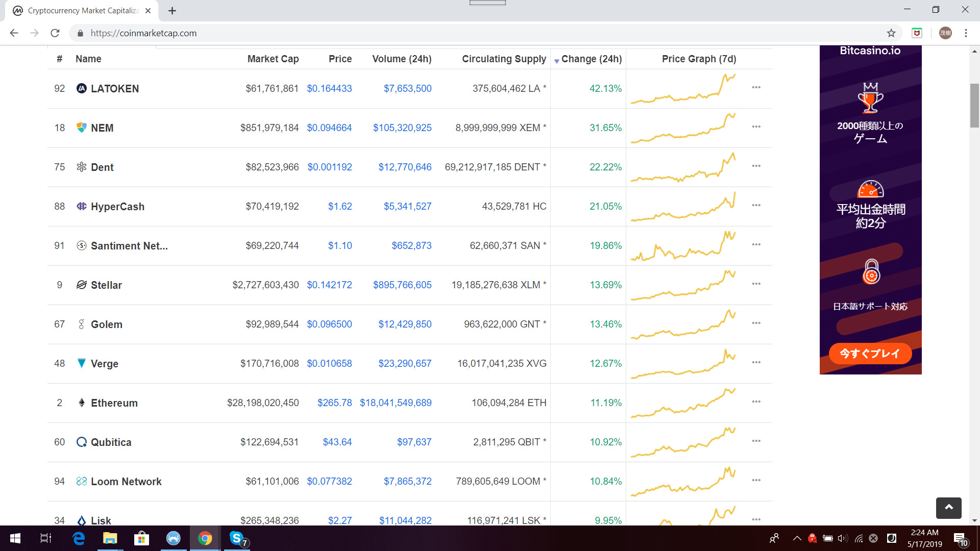
Task: Click the NEM coin logo icon
Action: pos(81,128)
